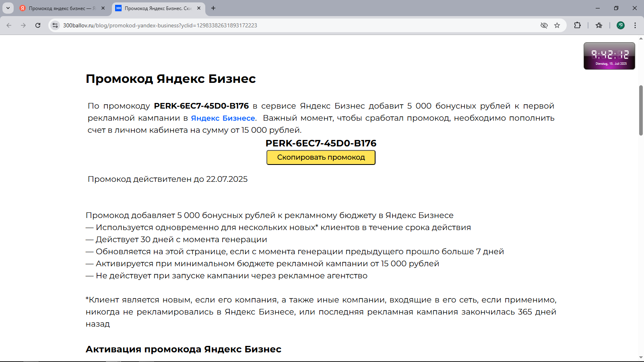Open the green profile avatar

[621, 25]
